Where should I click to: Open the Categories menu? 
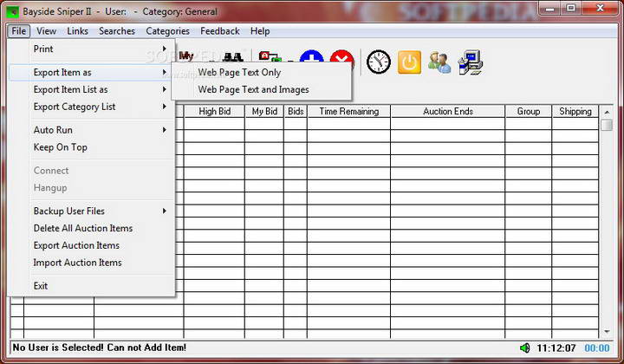pyautogui.click(x=167, y=31)
